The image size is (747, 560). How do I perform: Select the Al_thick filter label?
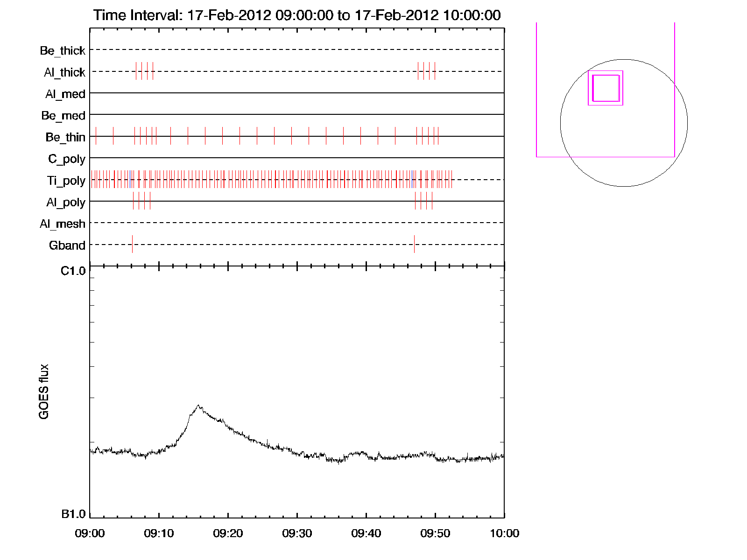(64, 72)
